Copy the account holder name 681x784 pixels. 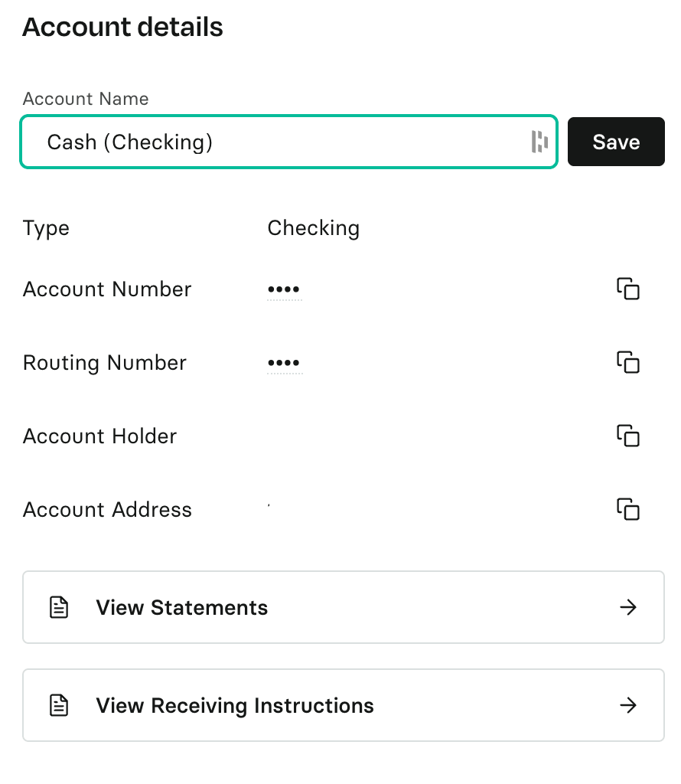628,436
